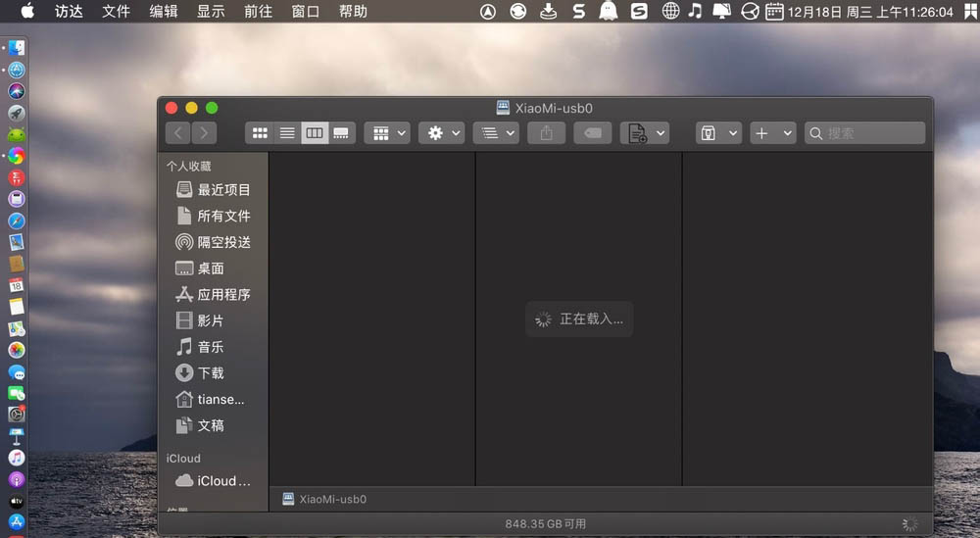Open Music (iTunes) app in the Dock
The height and width of the screenshot is (538, 980).
click(x=17, y=458)
